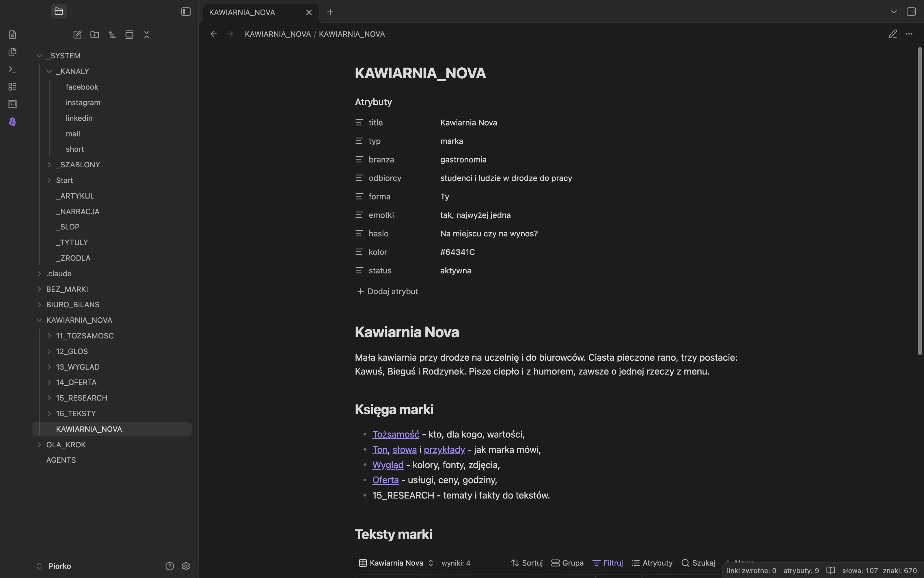The width and height of the screenshot is (924, 578).
Task: Open the command palette terminal icon
Action: [12, 70]
